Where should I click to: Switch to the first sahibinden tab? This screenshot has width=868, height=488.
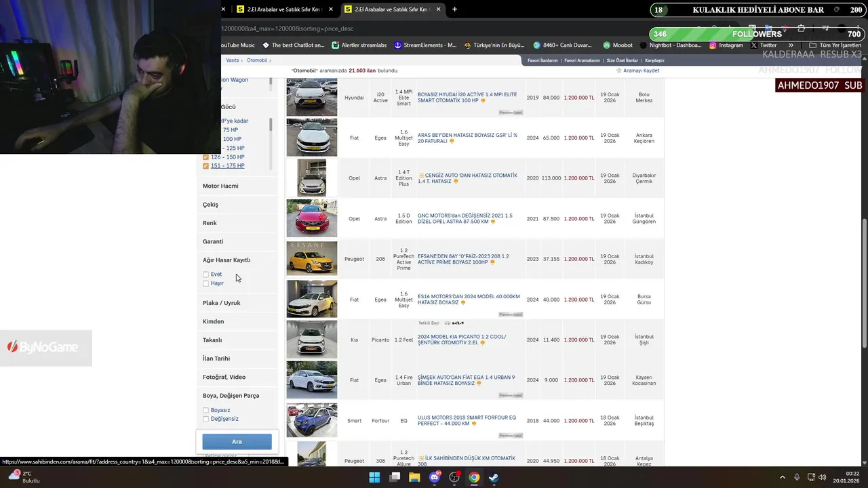point(283,9)
